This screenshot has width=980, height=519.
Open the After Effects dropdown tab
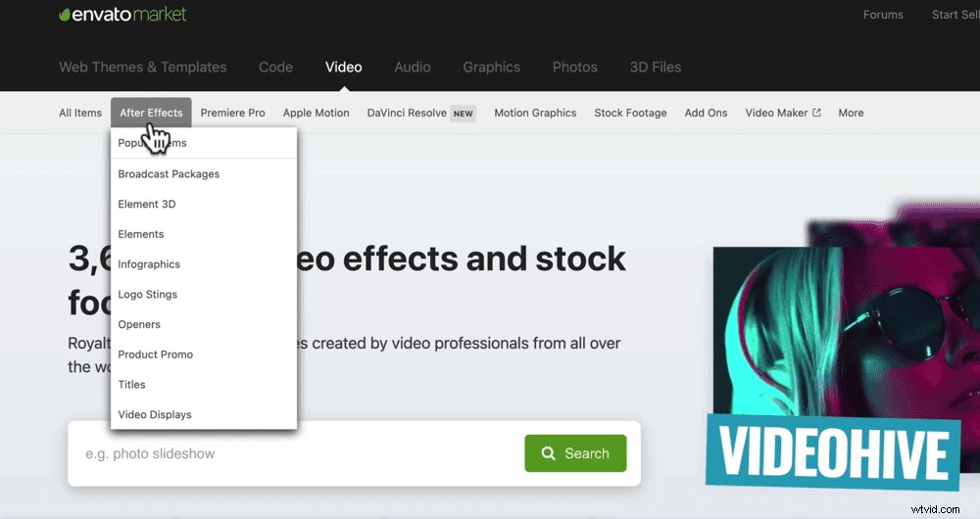[x=151, y=113]
